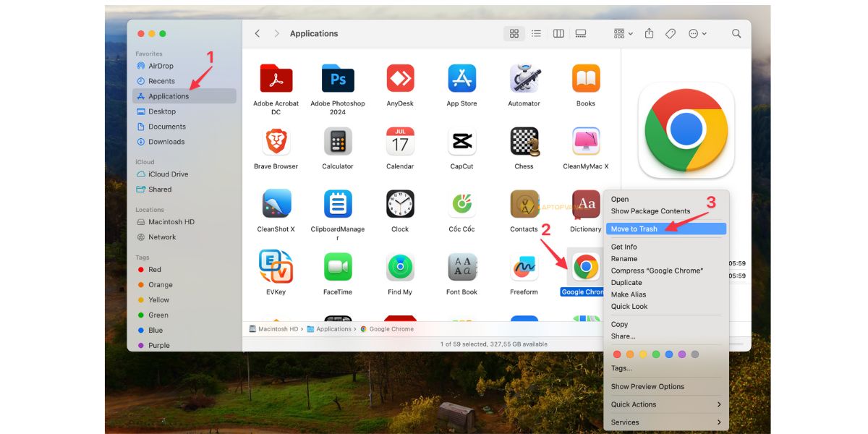This screenshot has height=434, width=868.
Task: Select the FaceTime app icon
Action: coord(338,267)
